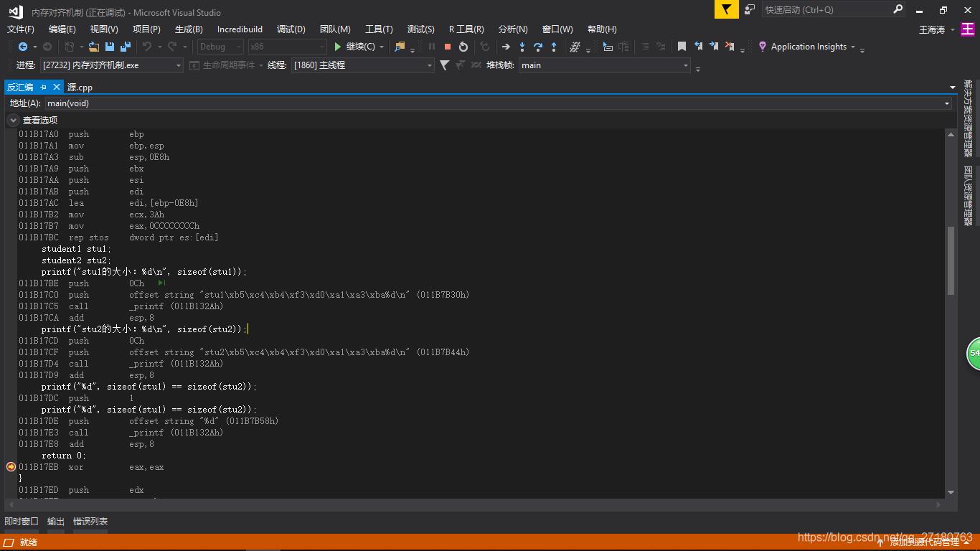Click the Step Over icon
This screenshot has width=980, height=551.
pos(538,47)
